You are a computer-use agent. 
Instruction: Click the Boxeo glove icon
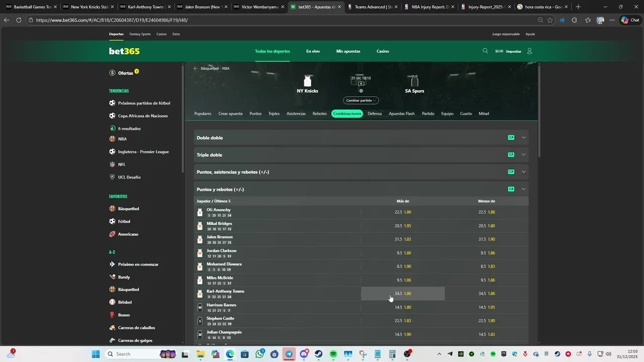[112, 315]
